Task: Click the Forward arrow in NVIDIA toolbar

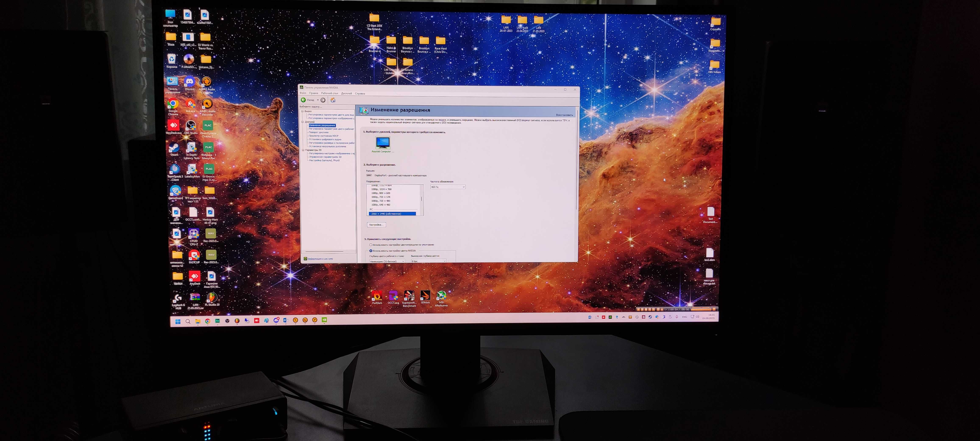Action: tap(323, 100)
